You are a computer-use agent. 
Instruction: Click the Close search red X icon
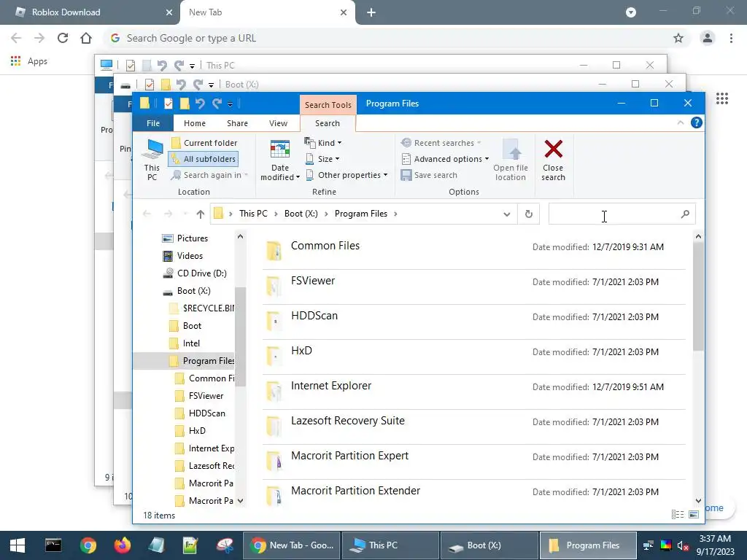pos(553,160)
